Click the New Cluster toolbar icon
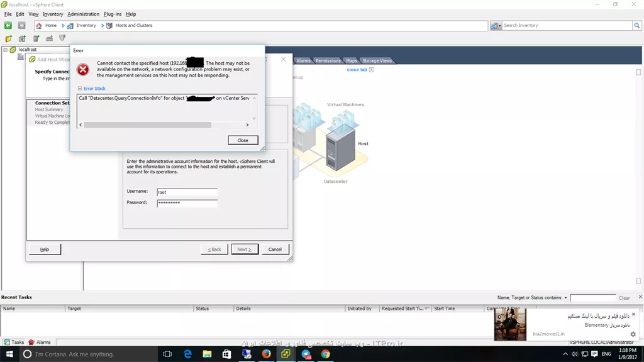The image size is (644, 362). pos(49,38)
